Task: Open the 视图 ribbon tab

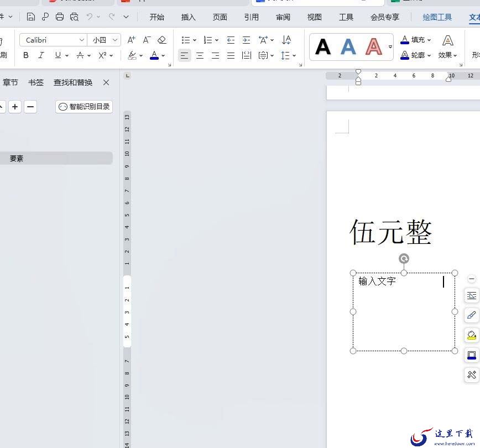Action: pos(315,17)
